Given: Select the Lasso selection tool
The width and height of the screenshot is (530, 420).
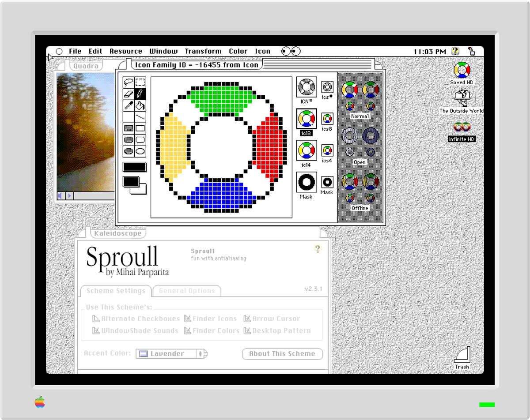Looking at the screenshot, I should (x=129, y=82).
